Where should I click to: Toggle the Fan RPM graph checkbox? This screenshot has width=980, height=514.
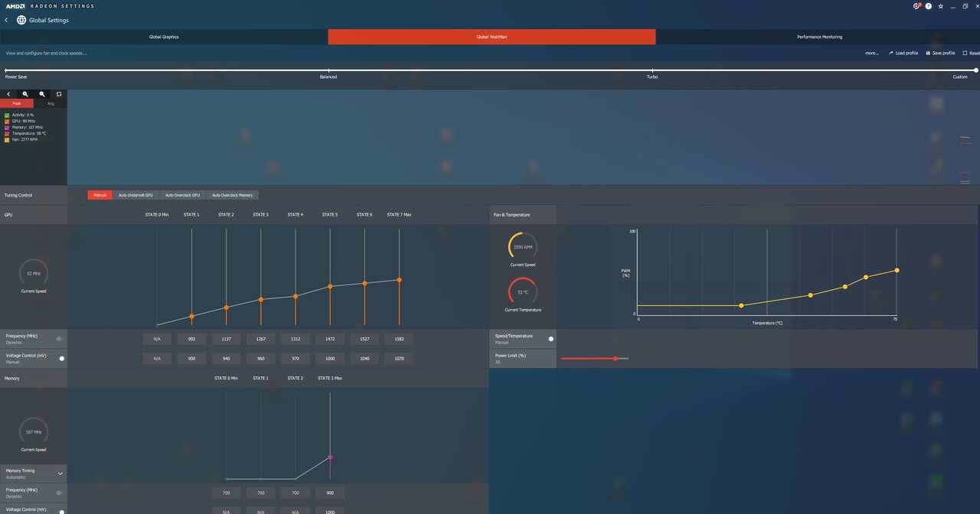pos(7,140)
